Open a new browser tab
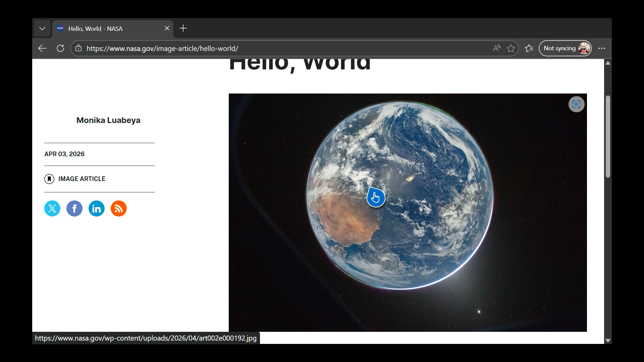 tap(183, 28)
